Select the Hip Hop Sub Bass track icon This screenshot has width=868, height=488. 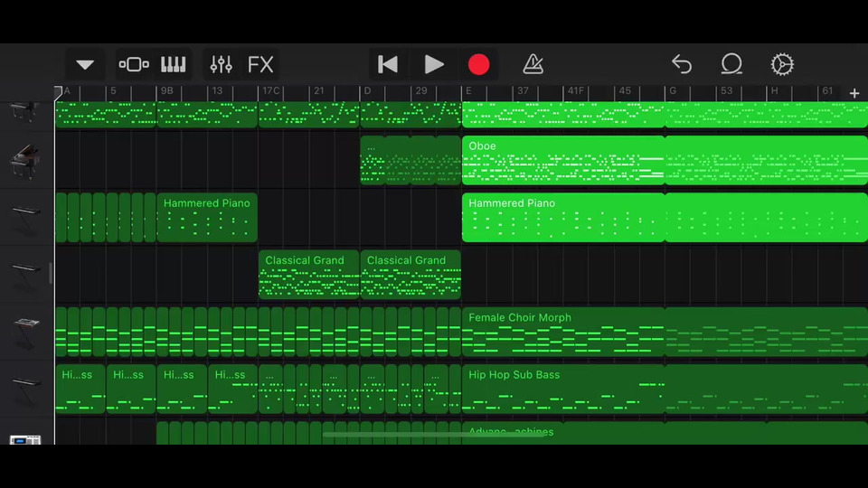[26, 389]
